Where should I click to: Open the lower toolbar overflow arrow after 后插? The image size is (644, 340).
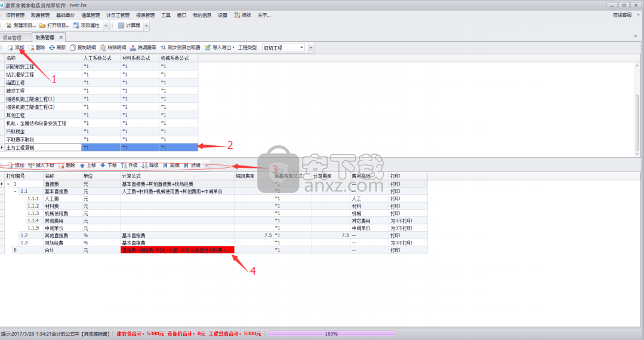point(207,166)
